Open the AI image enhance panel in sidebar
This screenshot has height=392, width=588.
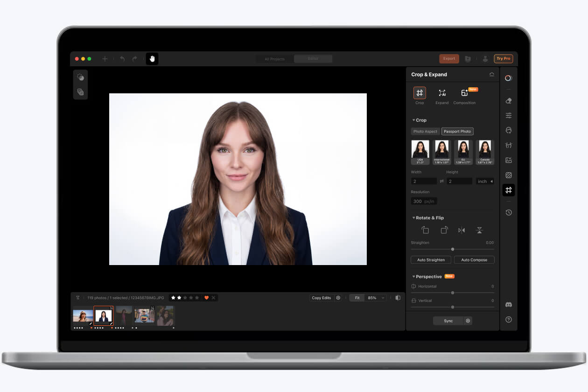point(509,160)
